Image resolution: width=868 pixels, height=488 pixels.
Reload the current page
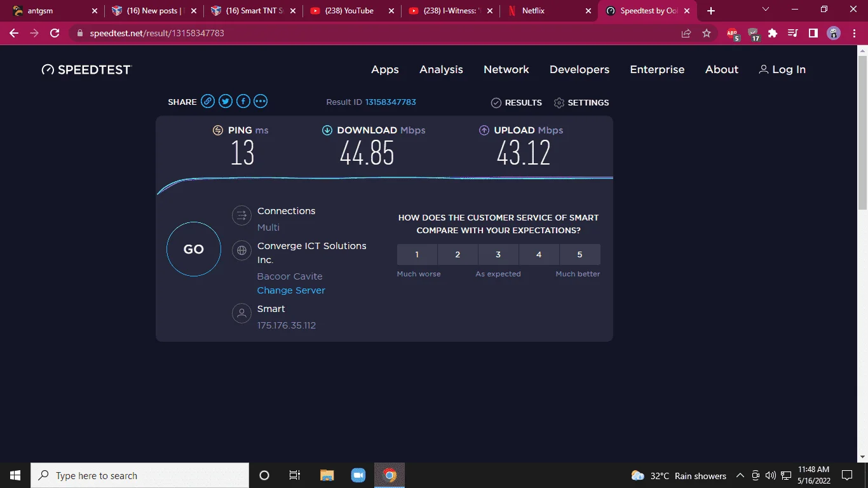[55, 33]
